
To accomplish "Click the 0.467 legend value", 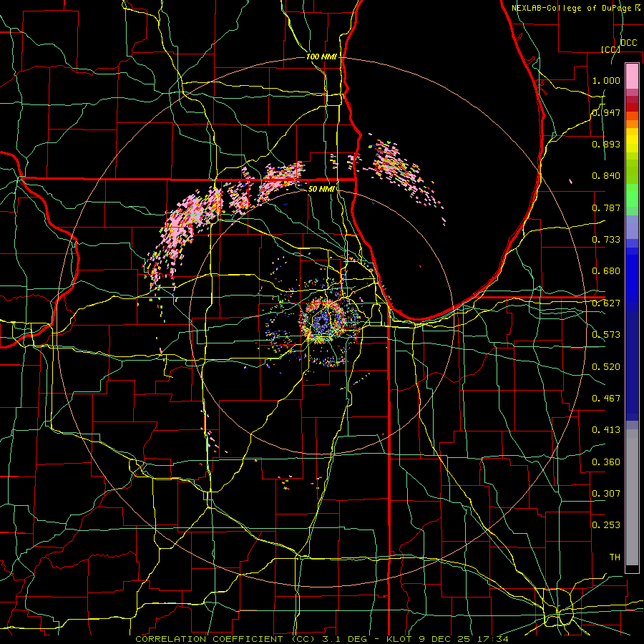I will point(606,398).
